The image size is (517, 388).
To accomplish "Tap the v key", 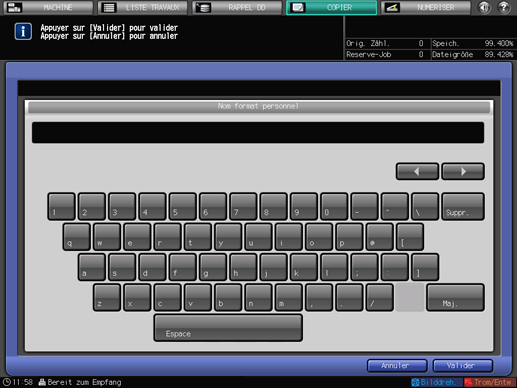I will point(198,297).
